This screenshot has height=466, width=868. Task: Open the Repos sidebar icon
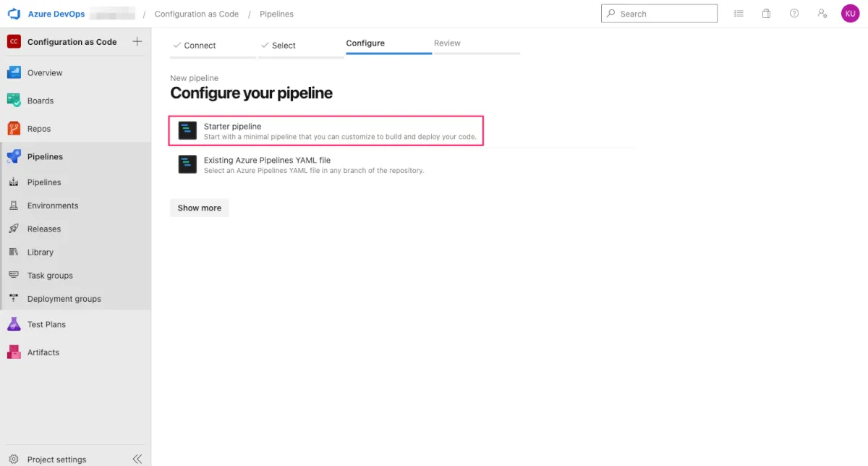click(14, 129)
